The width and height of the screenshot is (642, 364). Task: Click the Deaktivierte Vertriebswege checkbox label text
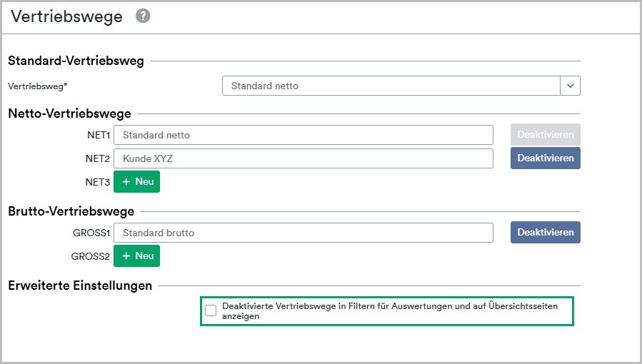click(390, 311)
